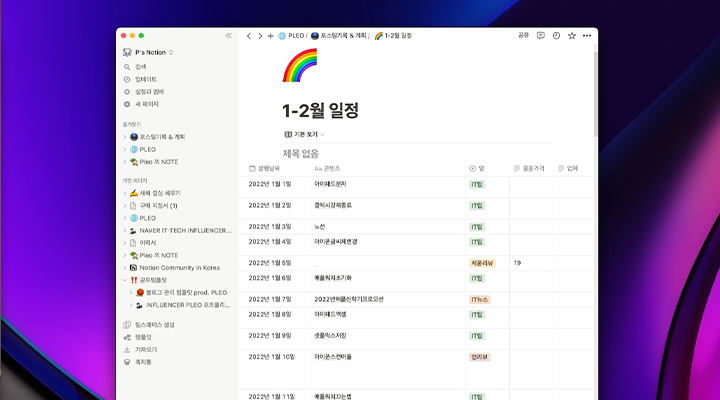Viewport: 720px width, 400px height.
Task: Click the import (download arrow) icon in sidebar
Action: [x=127, y=349]
